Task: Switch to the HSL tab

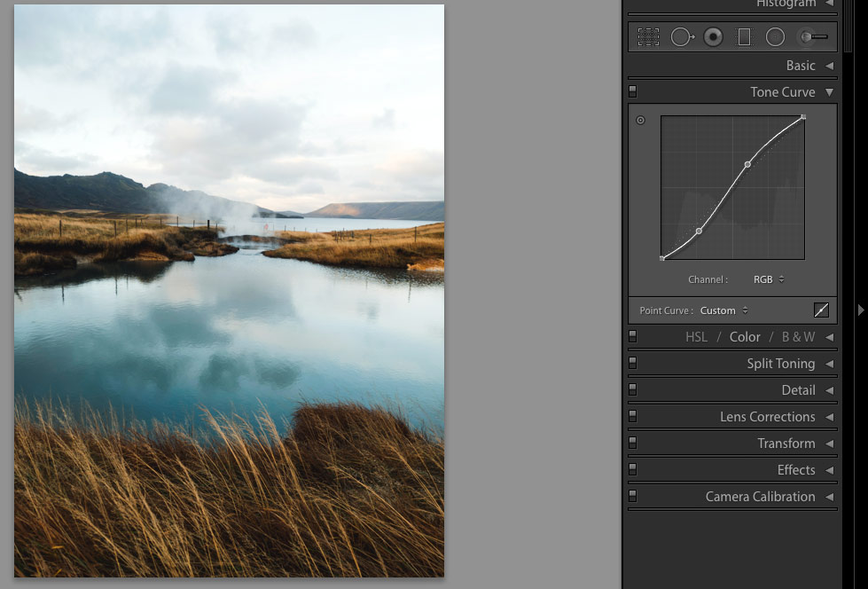Action: tap(696, 336)
